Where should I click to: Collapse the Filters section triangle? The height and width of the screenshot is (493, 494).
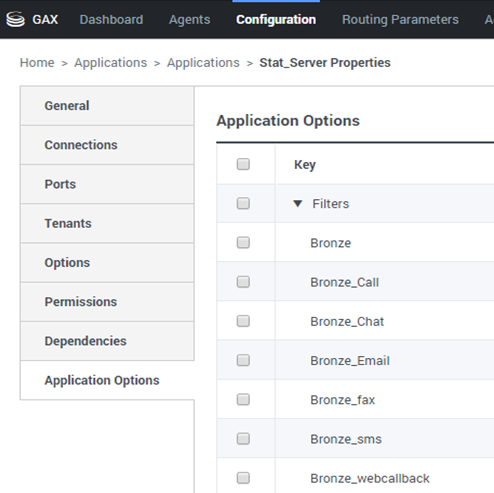point(298,203)
